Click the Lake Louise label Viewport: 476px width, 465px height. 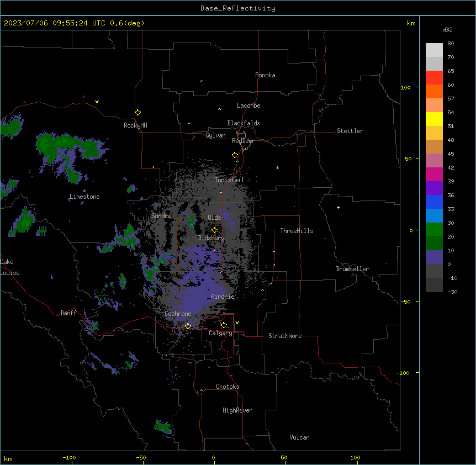10,267
